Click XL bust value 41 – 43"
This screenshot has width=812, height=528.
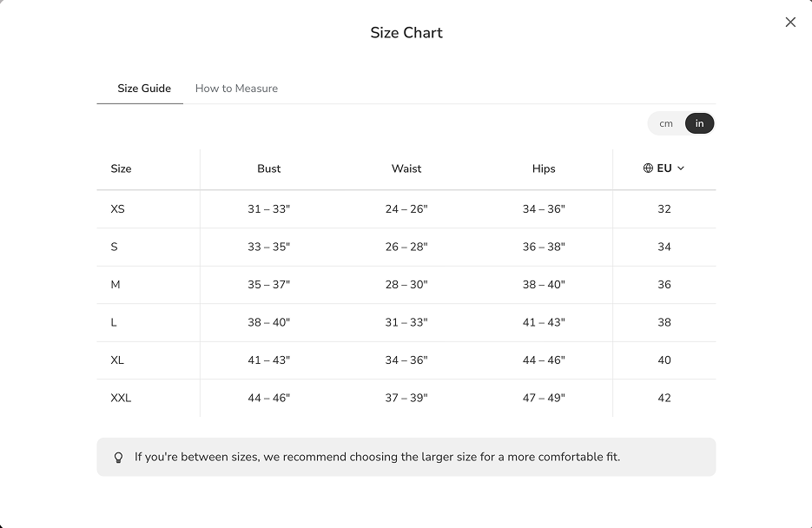pyautogui.click(x=268, y=360)
